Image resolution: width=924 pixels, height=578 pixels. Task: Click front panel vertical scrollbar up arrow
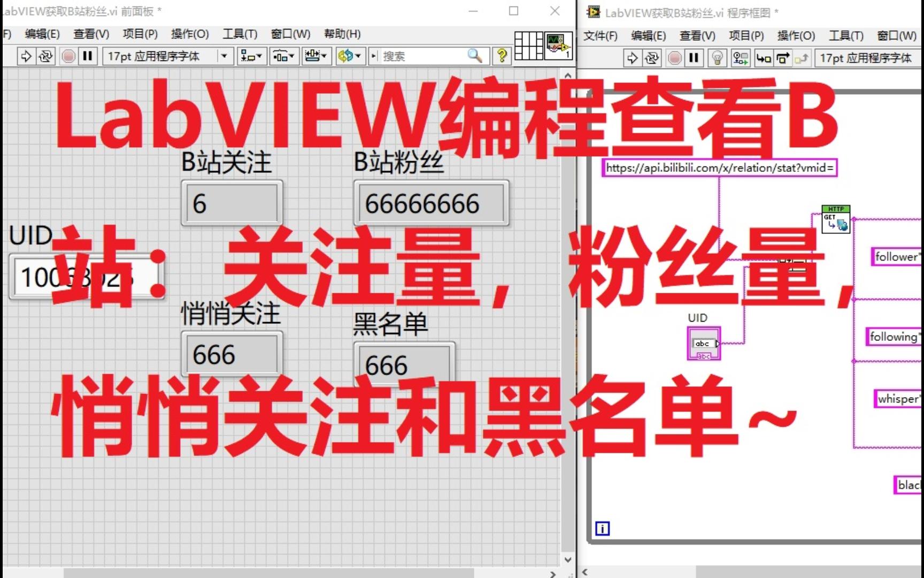[568, 75]
